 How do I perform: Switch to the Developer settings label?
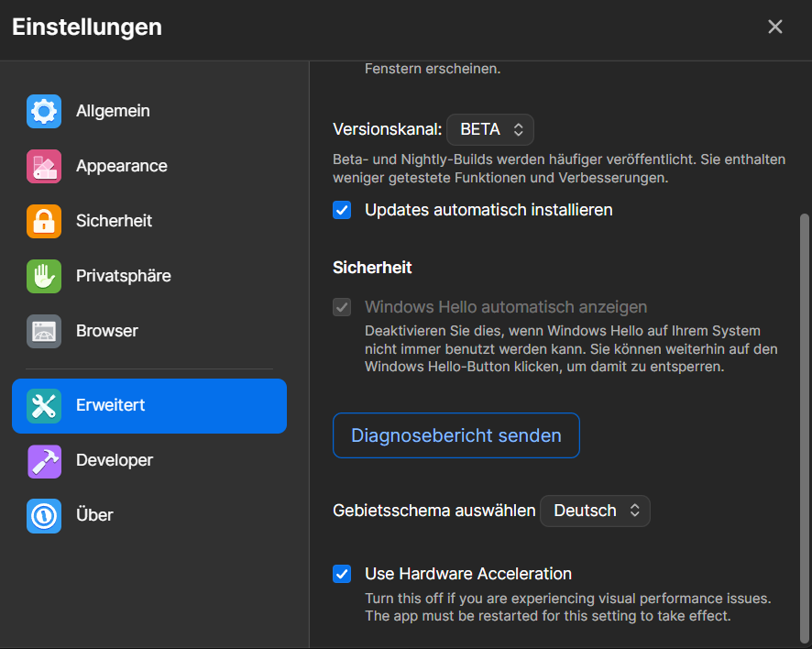[x=115, y=460]
